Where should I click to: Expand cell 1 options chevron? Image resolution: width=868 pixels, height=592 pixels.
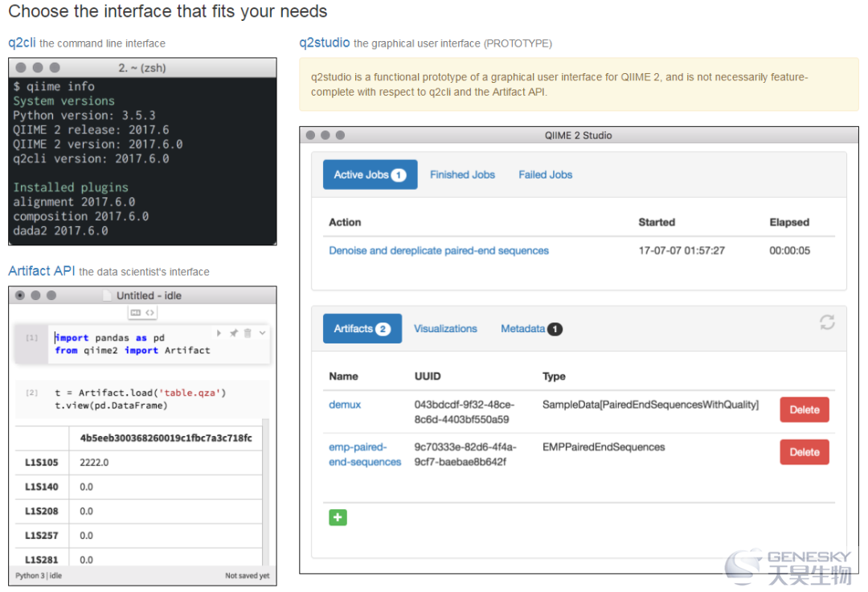(x=262, y=333)
